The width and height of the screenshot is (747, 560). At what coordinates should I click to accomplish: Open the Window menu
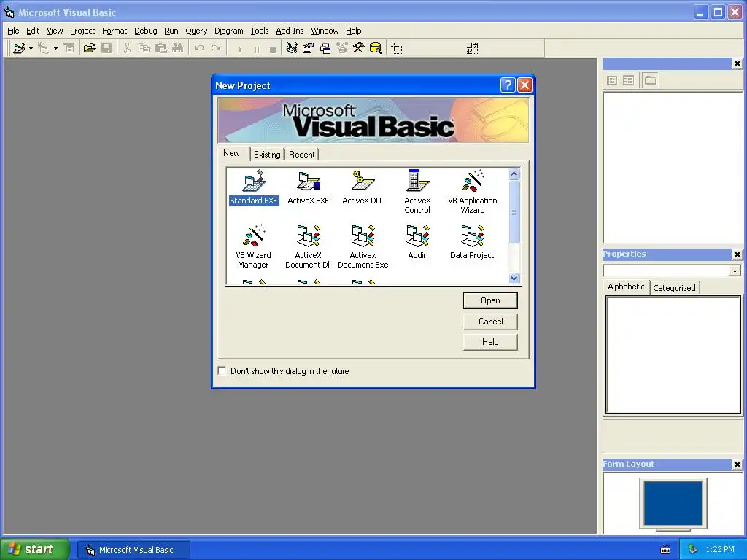coord(325,31)
